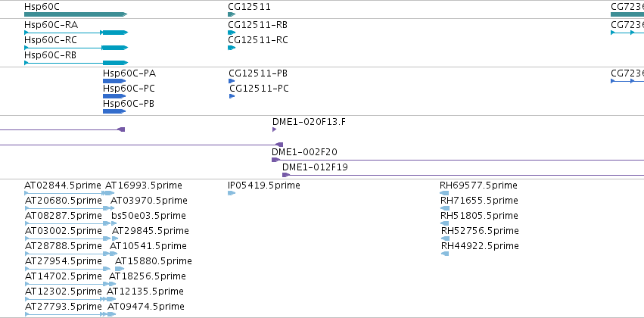
Task: Click the Hsp60C-PC protein feature
Action: pos(114,96)
